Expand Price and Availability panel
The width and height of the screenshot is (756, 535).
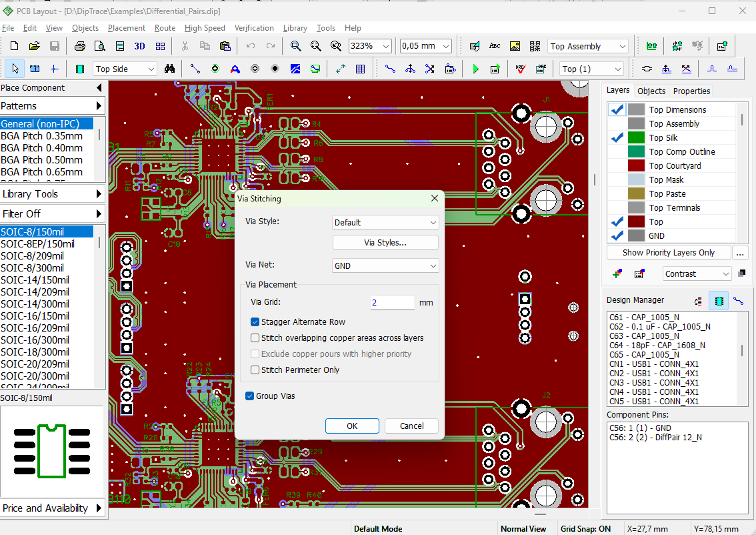click(53, 508)
